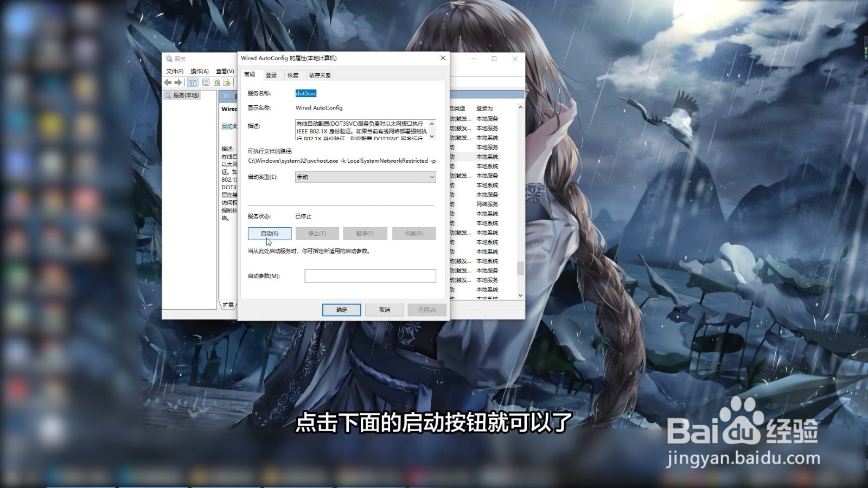Click the 恢复(R) button
The width and height of the screenshot is (868, 488).
(414, 233)
